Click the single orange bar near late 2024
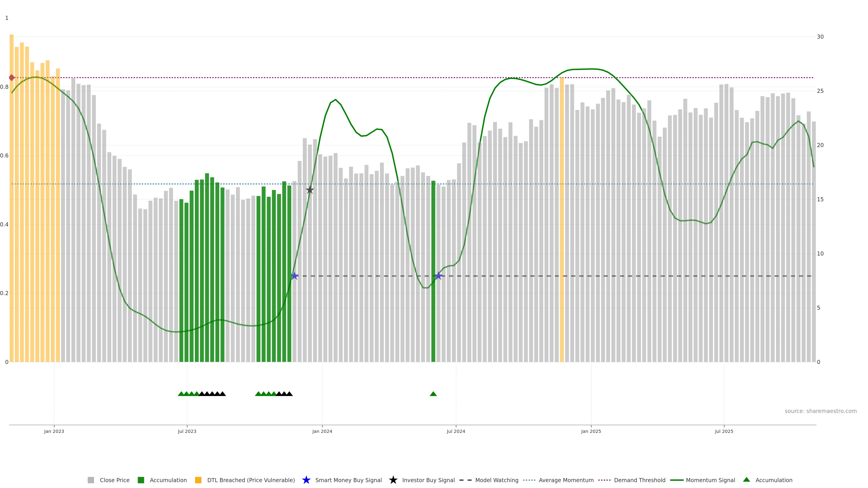The image size is (868, 488). tap(562, 219)
